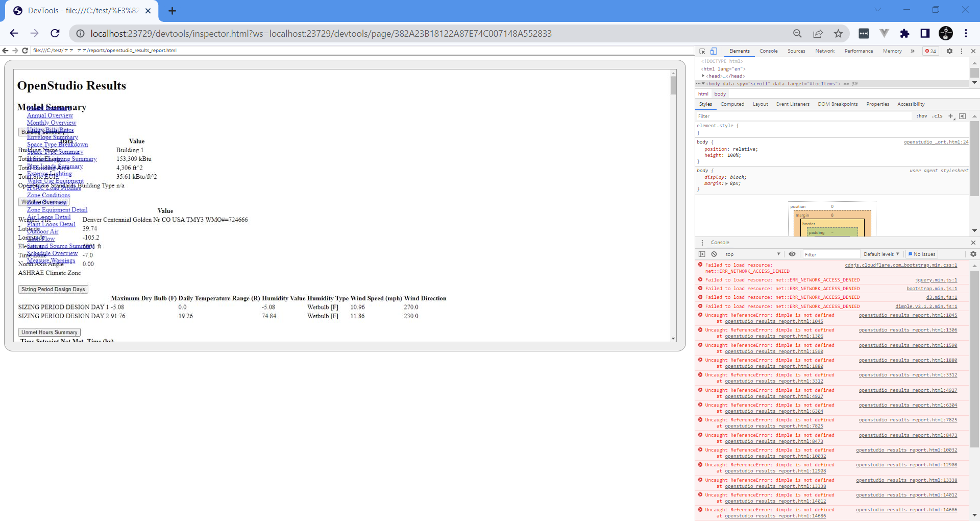
Task: Expand the head element in the DOM tree
Action: tap(704, 76)
